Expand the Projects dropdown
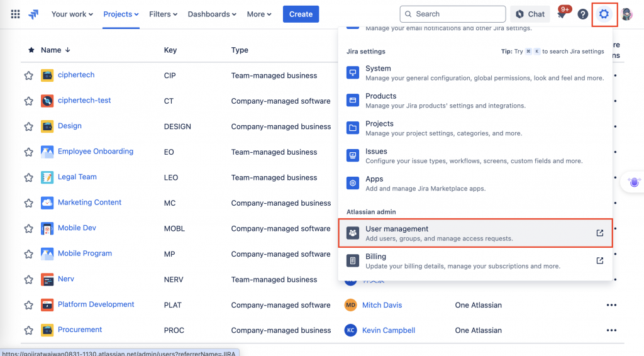The image size is (644, 356). pyautogui.click(x=121, y=14)
